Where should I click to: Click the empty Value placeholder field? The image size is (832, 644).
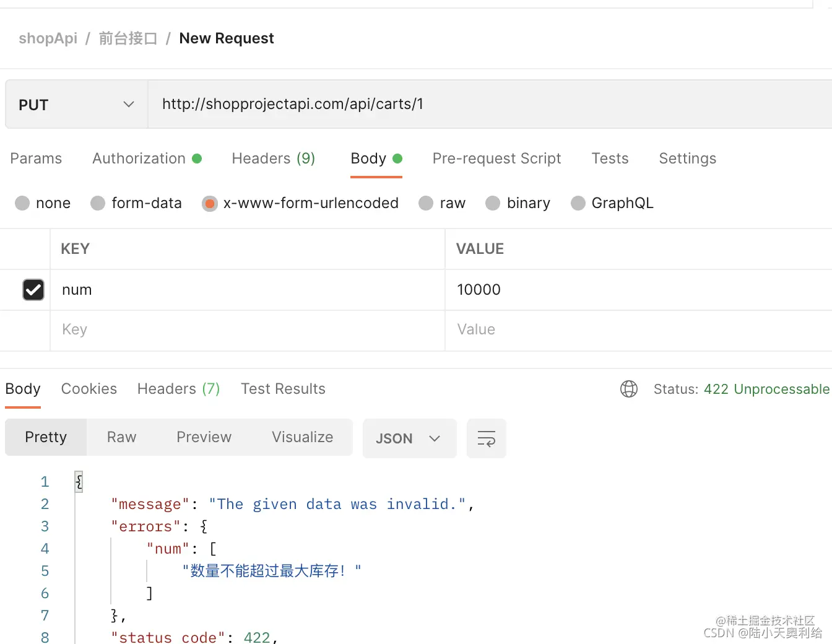[639, 330]
